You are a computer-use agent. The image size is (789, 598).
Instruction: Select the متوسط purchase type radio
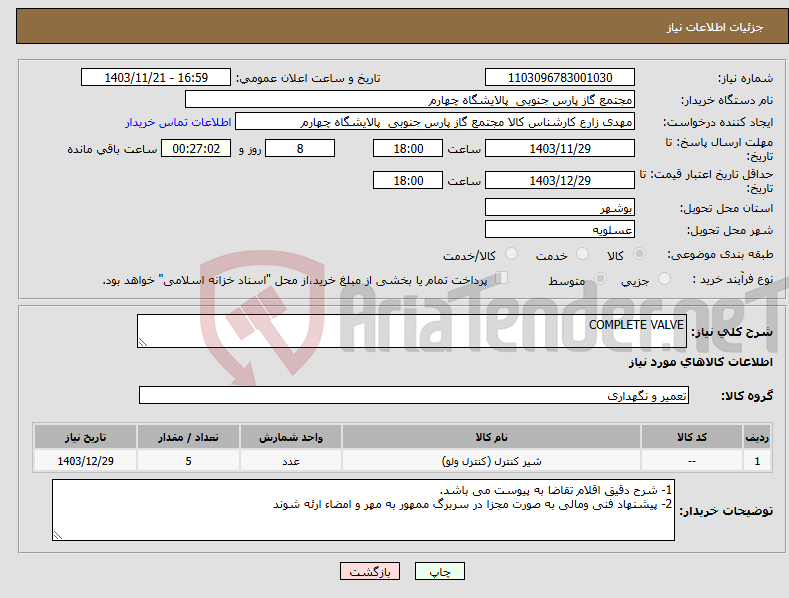pyautogui.click(x=600, y=278)
